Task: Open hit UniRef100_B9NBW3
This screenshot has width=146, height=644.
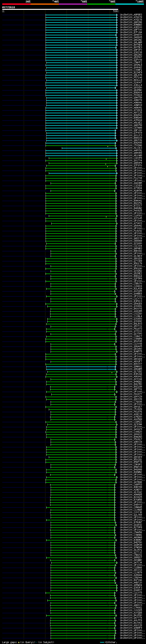Action: (x=131, y=25)
